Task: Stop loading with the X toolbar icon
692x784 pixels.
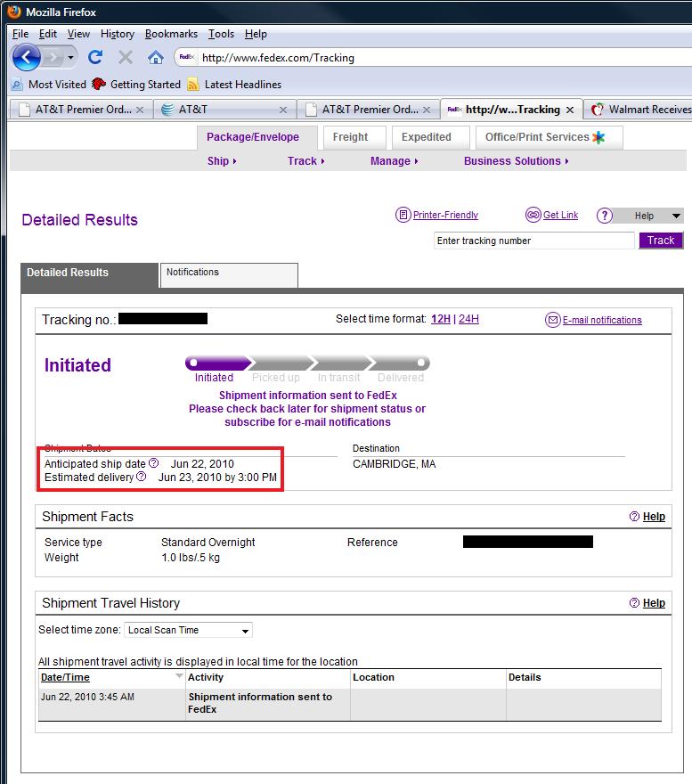Action: coord(125,58)
